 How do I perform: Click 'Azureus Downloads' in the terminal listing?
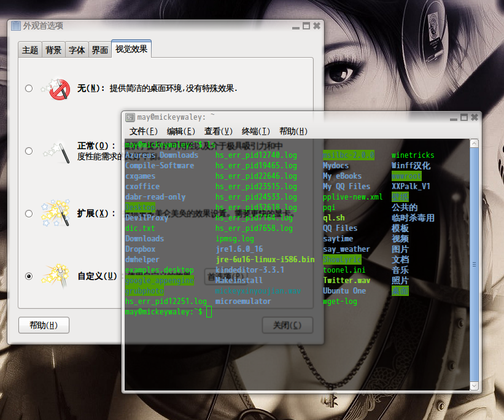[x=161, y=155]
